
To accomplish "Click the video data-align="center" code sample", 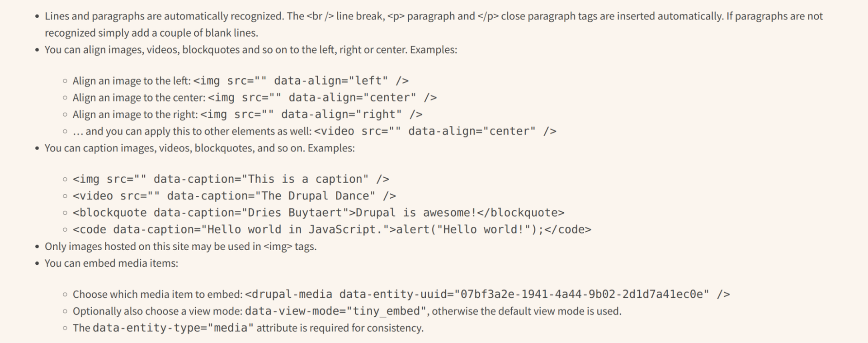I will point(435,131).
